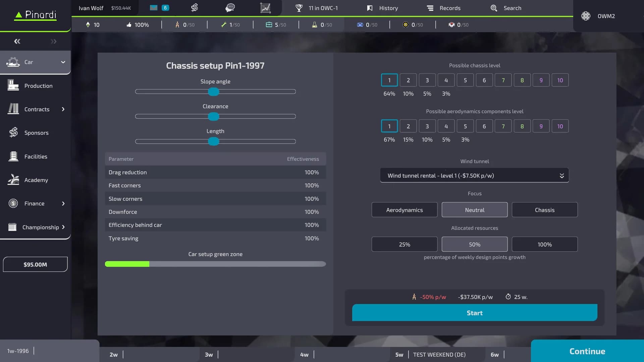The image size is (644, 362).
Task: Expand the Car menu chevron
Action: click(x=63, y=62)
